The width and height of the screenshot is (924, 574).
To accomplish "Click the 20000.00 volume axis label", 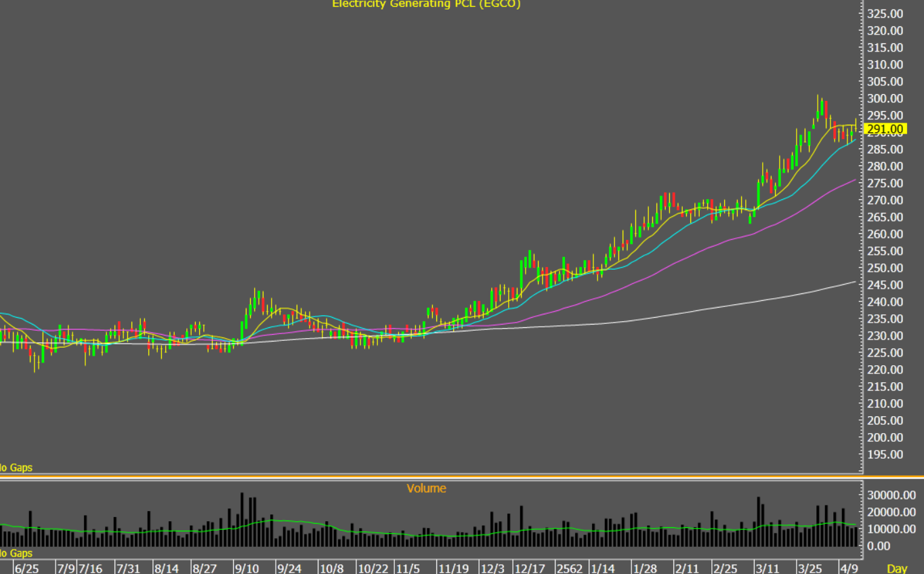I will [891, 512].
